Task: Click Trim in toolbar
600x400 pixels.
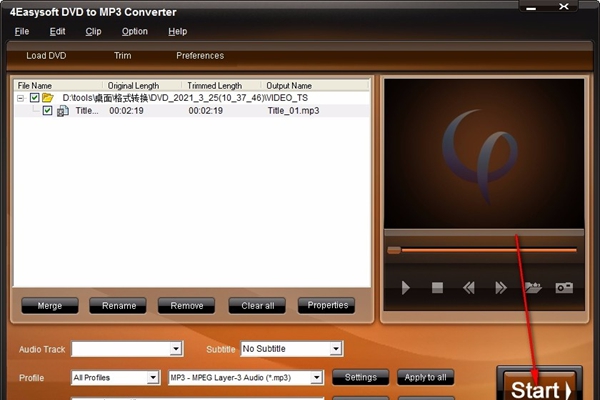Action: click(x=122, y=56)
